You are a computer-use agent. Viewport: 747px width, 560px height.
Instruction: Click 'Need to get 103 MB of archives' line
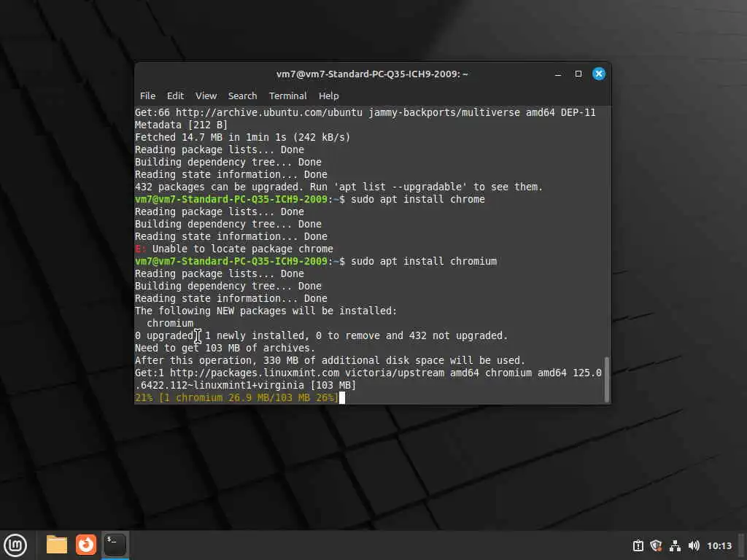click(225, 348)
